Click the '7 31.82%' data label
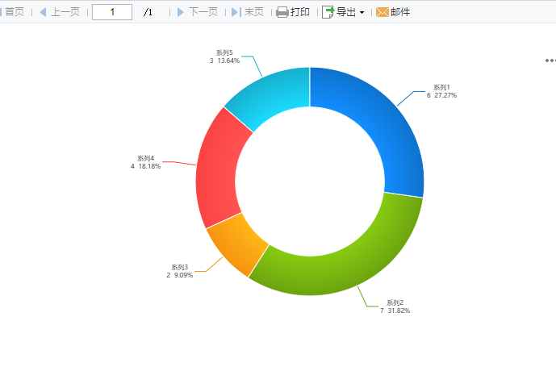Image resolution: width=556 pixels, height=392 pixels. tap(395, 311)
